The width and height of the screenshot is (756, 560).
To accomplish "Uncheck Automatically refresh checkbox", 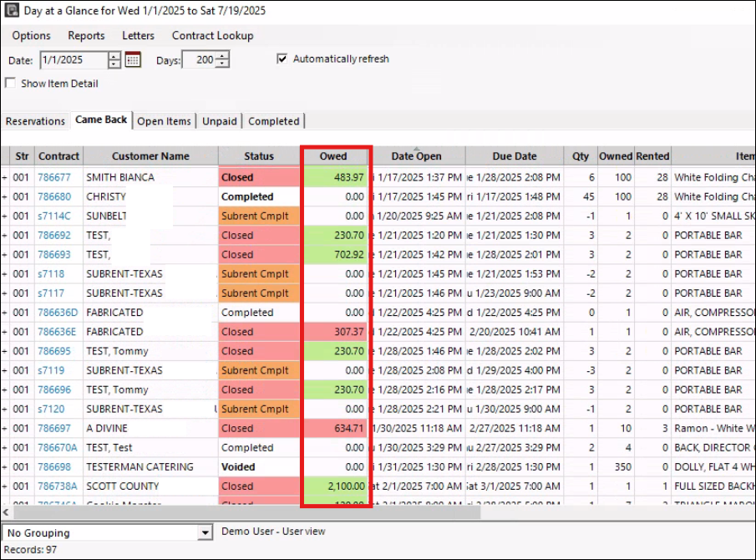I will pyautogui.click(x=282, y=59).
